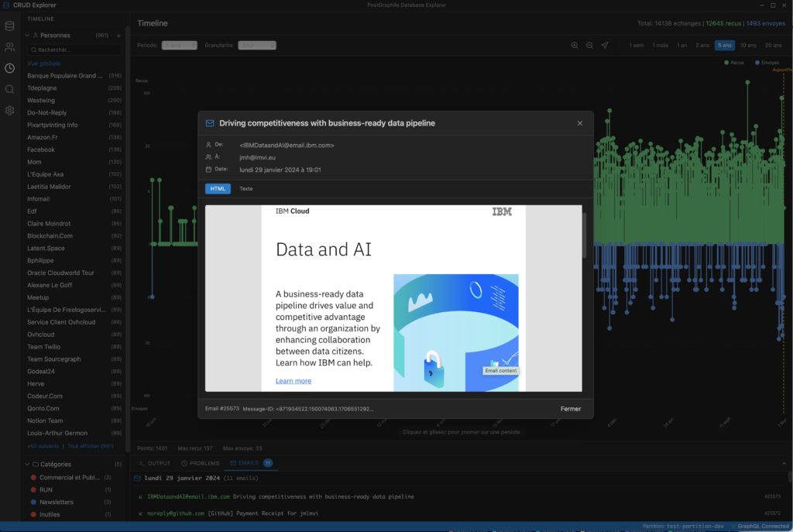Switch to the OUTPUT tab
793x532 pixels.
[x=155, y=463]
